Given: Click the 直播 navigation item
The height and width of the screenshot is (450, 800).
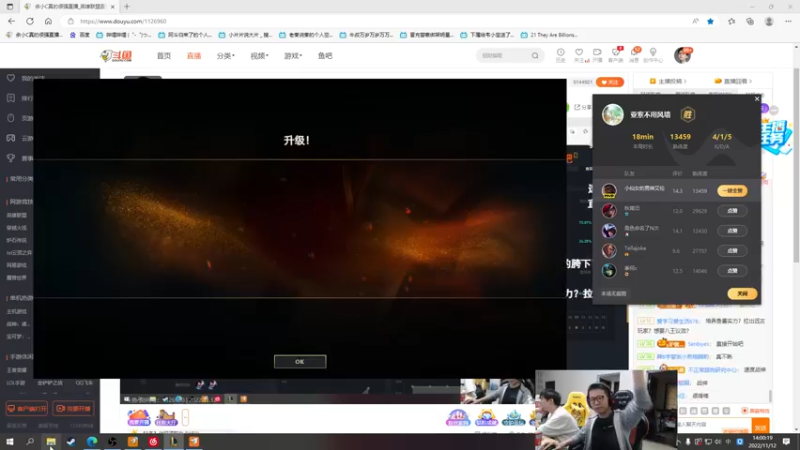Looking at the screenshot, I should [x=194, y=56].
